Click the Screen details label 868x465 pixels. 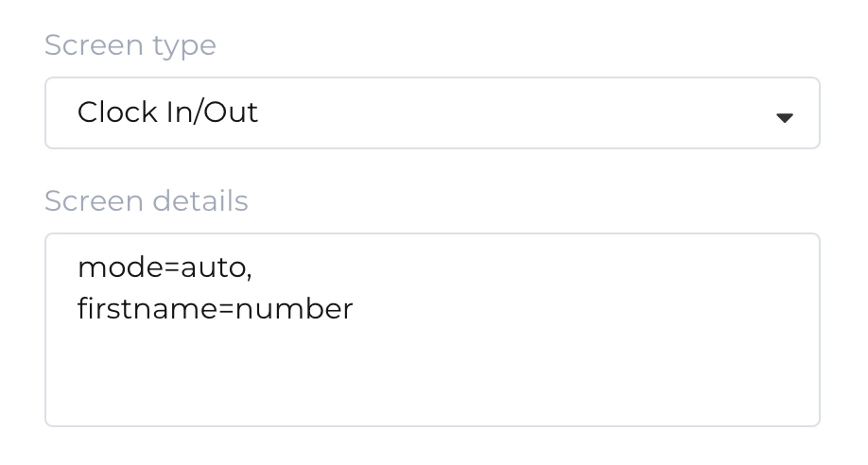[147, 201]
